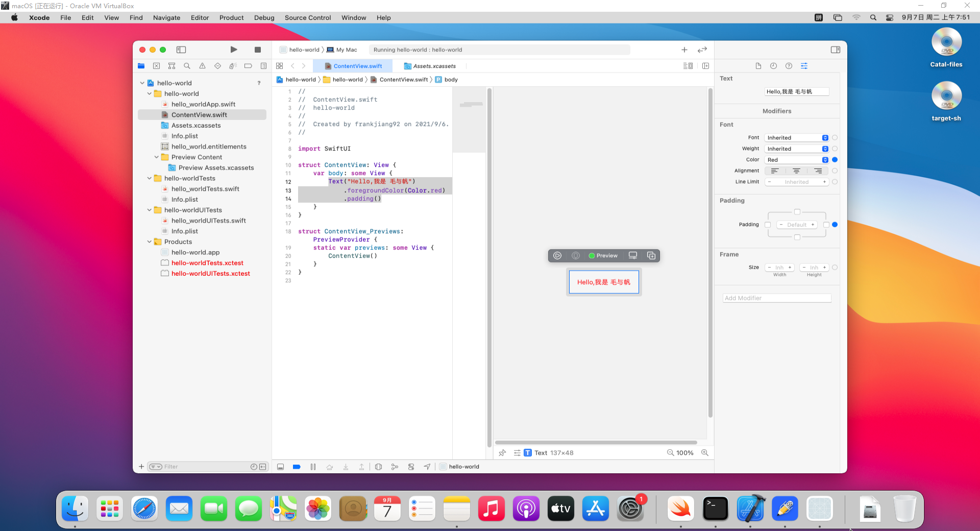Screen dimensions: 980x531
Task: Click the live preview play icon
Action: pyautogui.click(x=557, y=256)
